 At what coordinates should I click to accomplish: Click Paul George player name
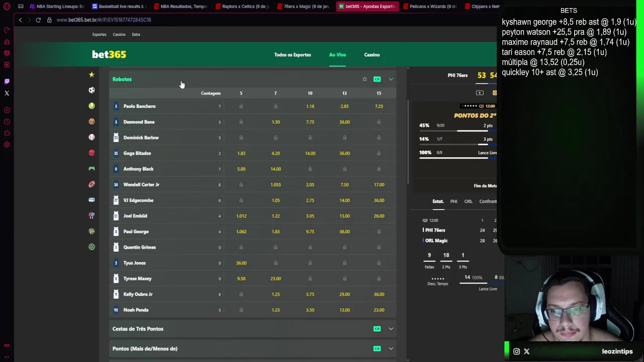point(136,231)
